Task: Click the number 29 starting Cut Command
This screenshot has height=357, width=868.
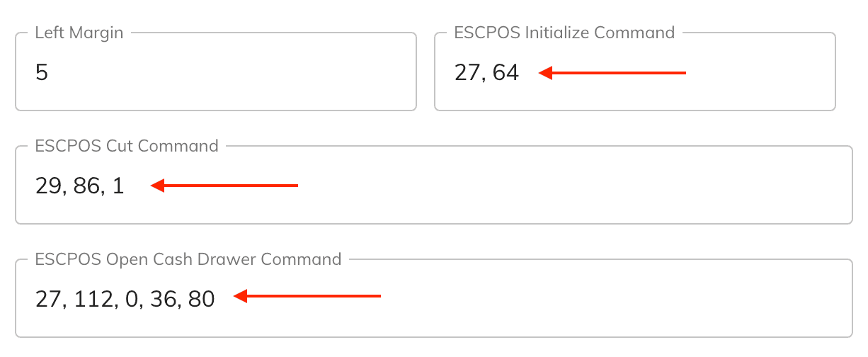Action: tap(48, 186)
